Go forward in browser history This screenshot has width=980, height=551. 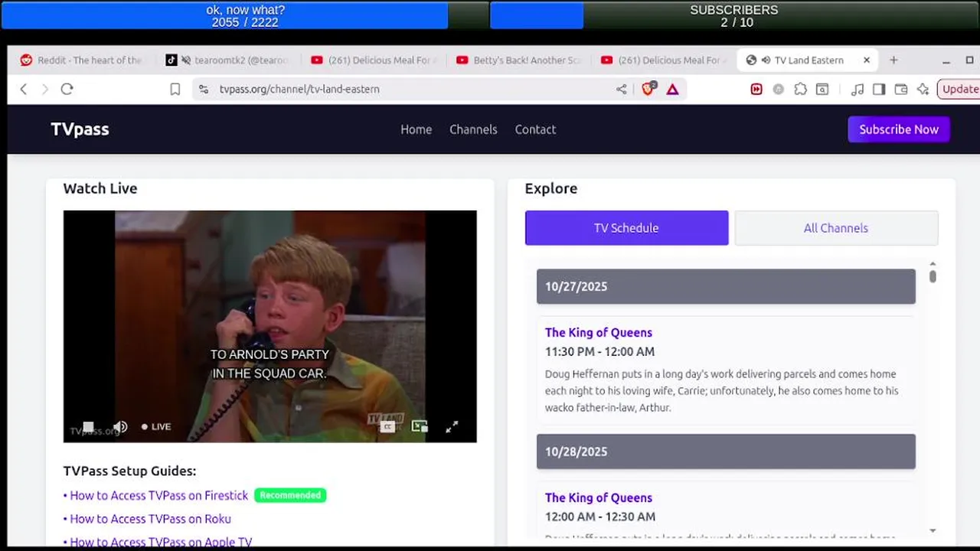click(44, 89)
